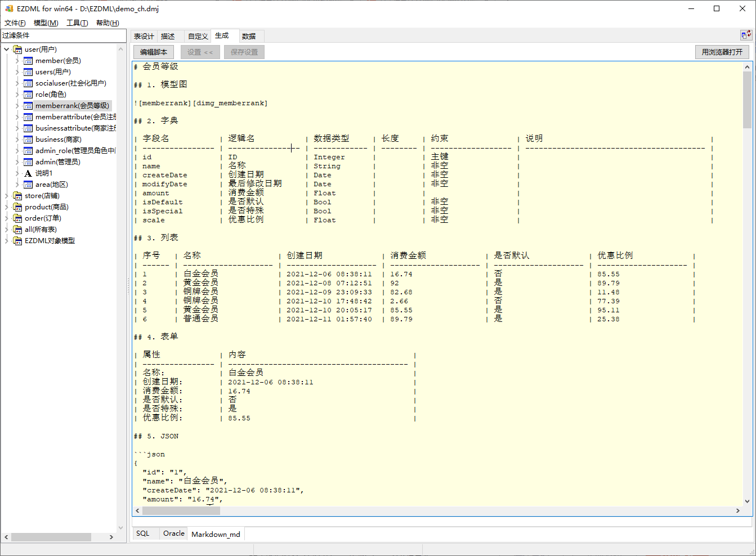Click the users(用户) table icon
The height and width of the screenshot is (556, 756).
click(28, 72)
